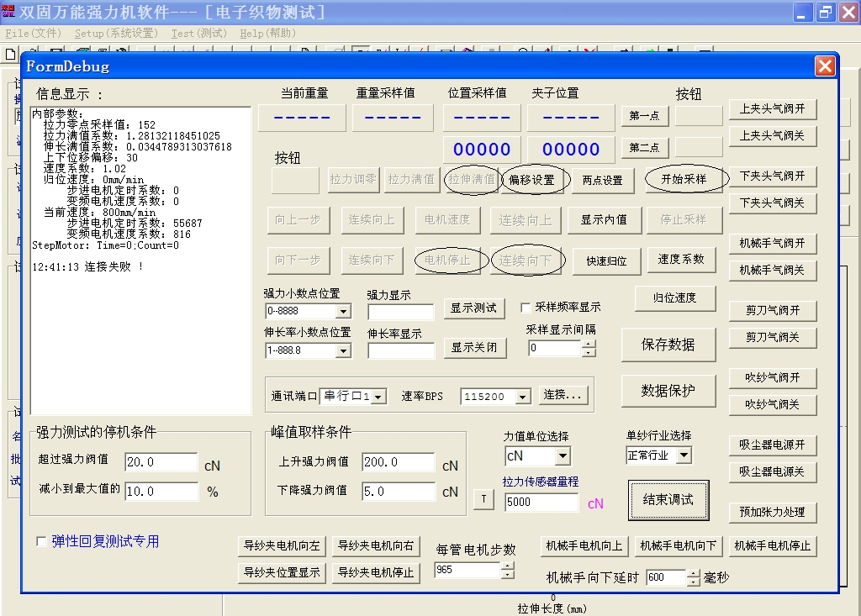
Task: Increase 每管电机步数 with up arrow
Action: coord(507,566)
